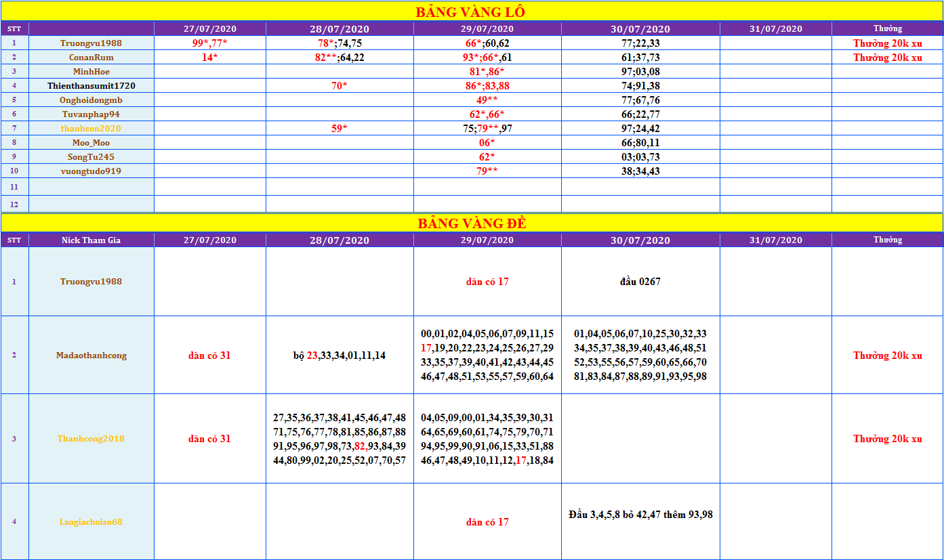Select the cell bộ 23,33,34,01,11,14
The height and width of the screenshot is (560, 944).
coord(340,355)
